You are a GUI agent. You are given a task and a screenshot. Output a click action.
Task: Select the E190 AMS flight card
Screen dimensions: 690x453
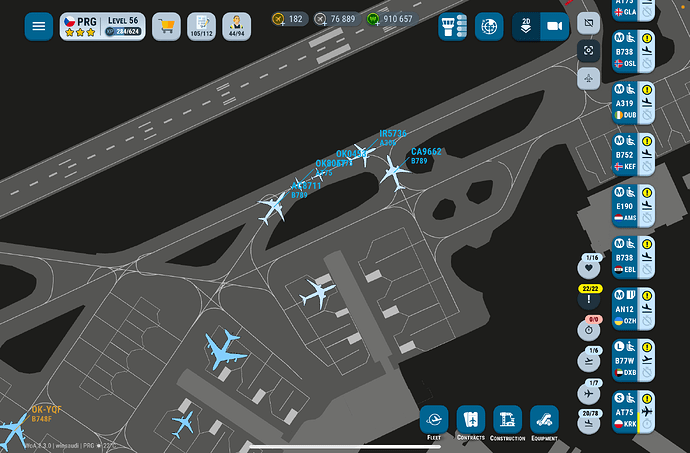[x=633, y=206]
